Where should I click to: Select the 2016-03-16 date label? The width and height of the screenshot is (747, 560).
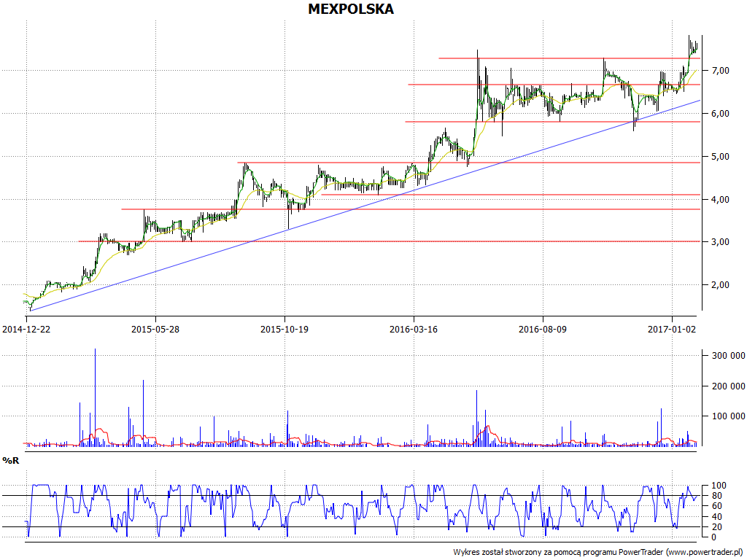(x=414, y=329)
